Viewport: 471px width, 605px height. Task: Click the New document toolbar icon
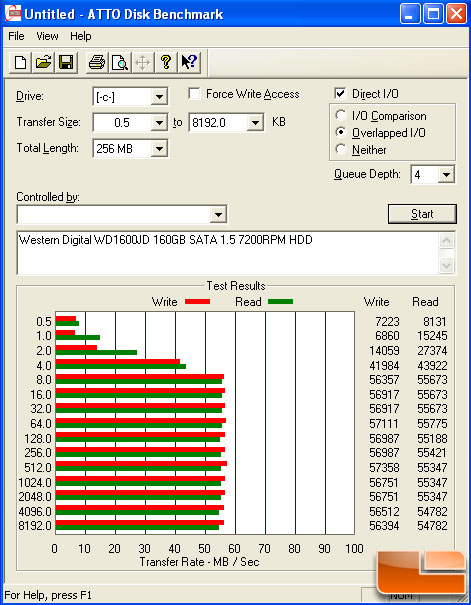point(20,62)
